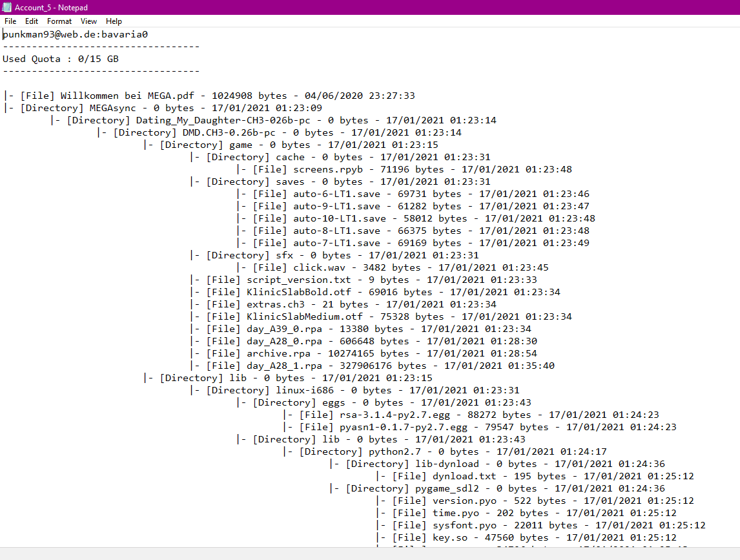Click the script_version.txt file line
Image resolution: width=740 pixels, height=560 pixels.
point(298,280)
